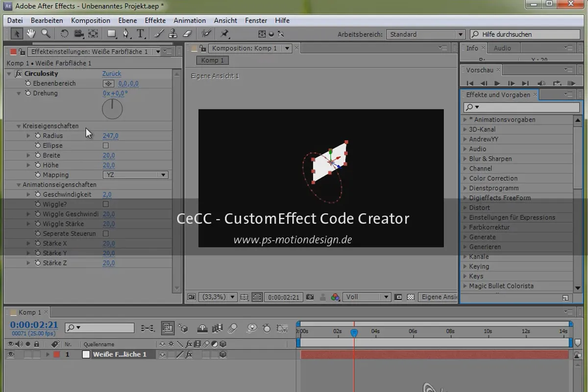Open the Ebene menu
Viewport: 588px width, 392px height.
coord(127,21)
